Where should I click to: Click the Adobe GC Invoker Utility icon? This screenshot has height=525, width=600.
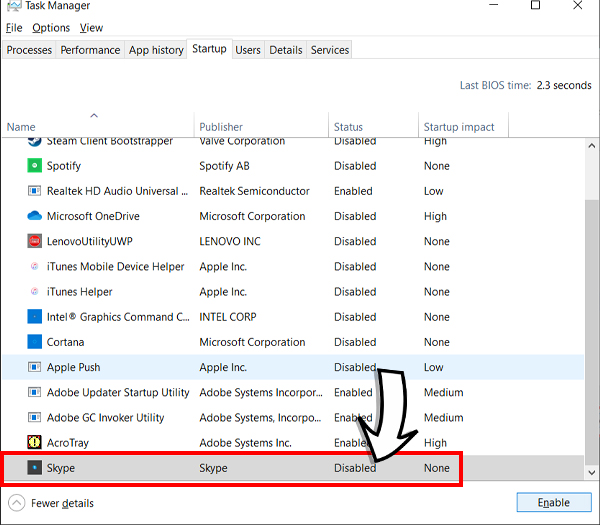pos(34,417)
